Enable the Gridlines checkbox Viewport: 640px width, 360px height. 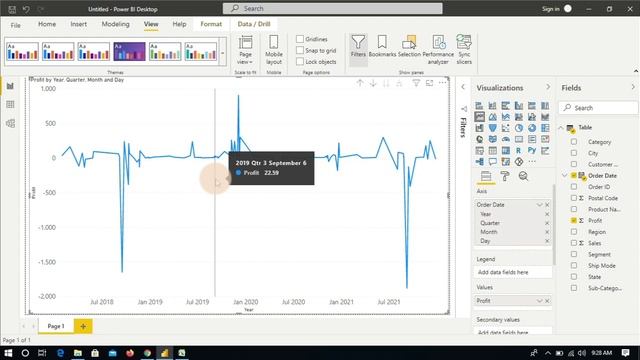point(300,39)
